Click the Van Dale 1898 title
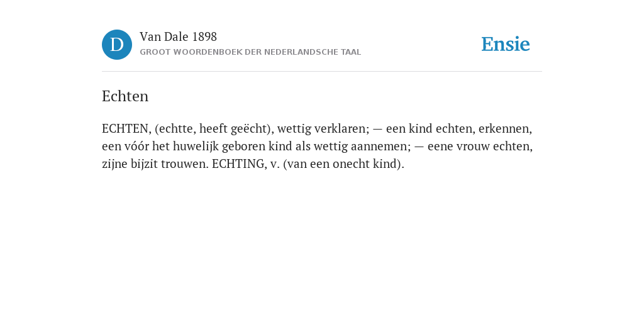Viewport: 644px width, 322px height. (178, 36)
